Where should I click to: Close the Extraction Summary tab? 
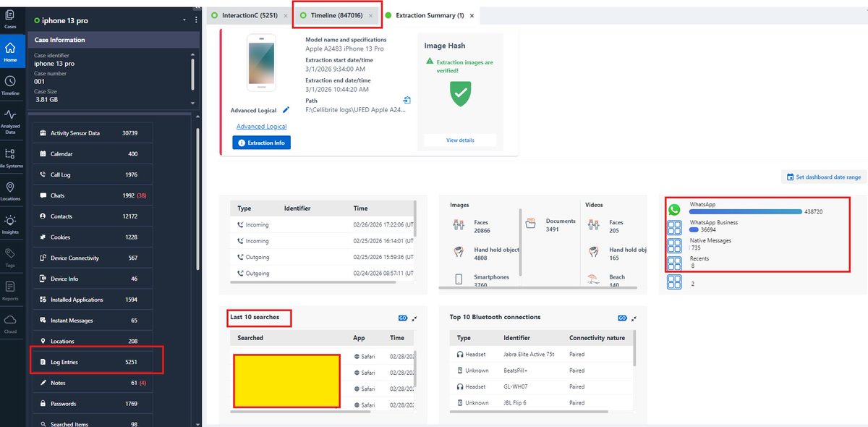tap(472, 15)
